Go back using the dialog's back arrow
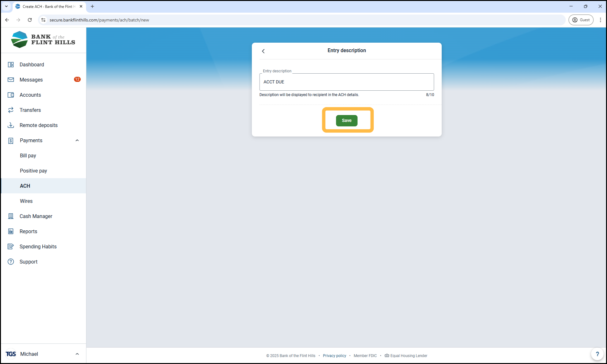Viewport: 607px width, 364px height. pyautogui.click(x=263, y=51)
